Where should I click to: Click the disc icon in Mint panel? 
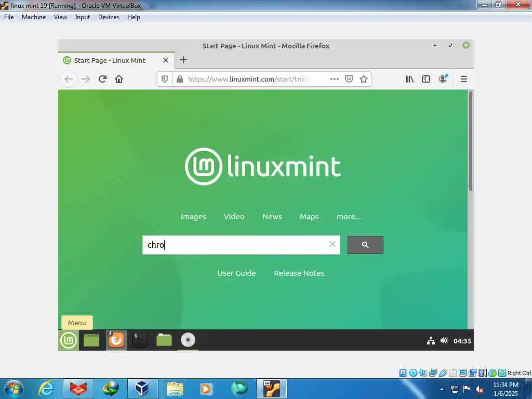(x=188, y=340)
